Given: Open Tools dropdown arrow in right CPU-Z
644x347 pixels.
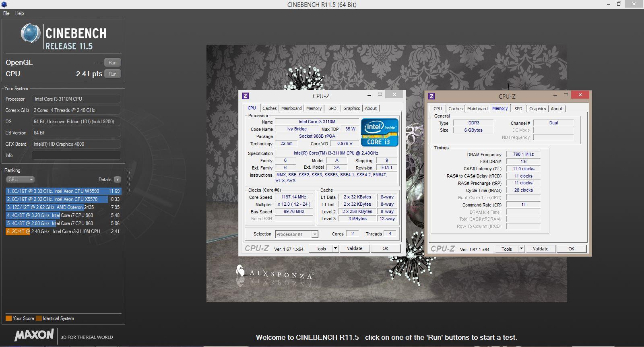Looking at the screenshot, I should tap(521, 249).
